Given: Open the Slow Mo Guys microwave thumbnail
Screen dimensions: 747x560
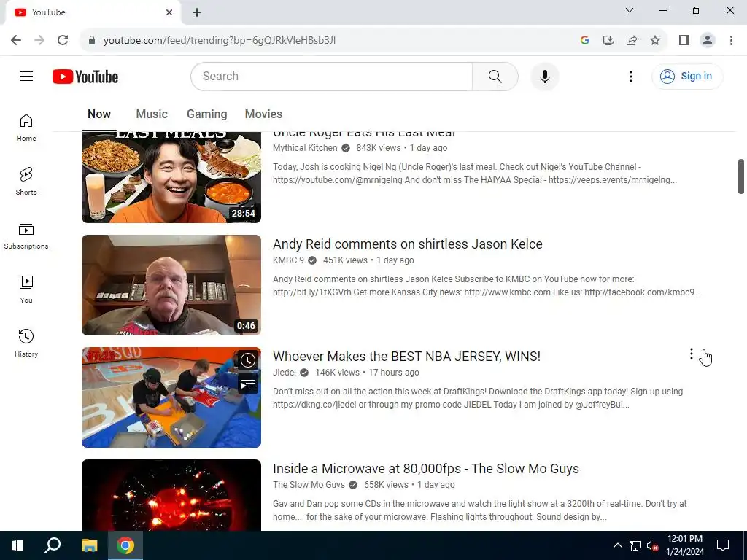Looking at the screenshot, I should click(x=171, y=495).
